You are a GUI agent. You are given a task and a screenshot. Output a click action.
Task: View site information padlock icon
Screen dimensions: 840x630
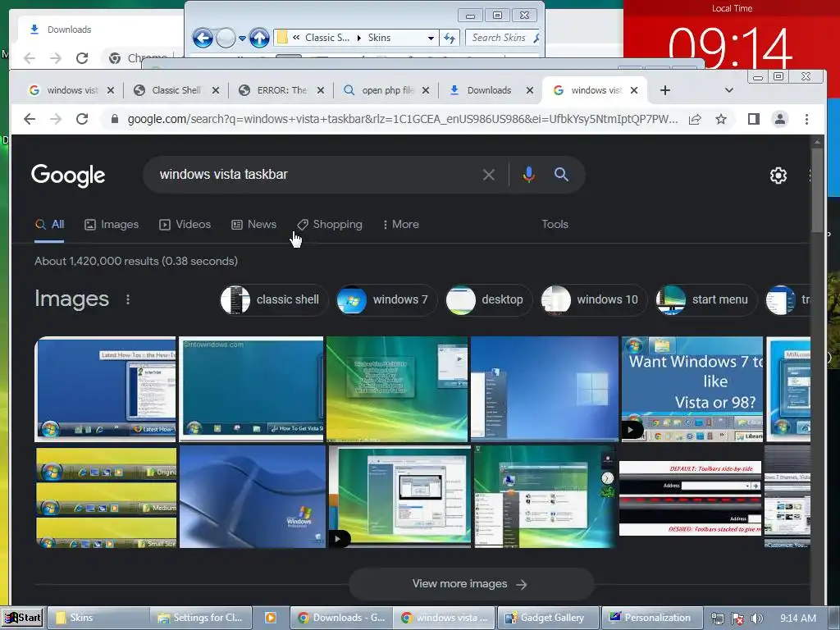click(x=114, y=119)
